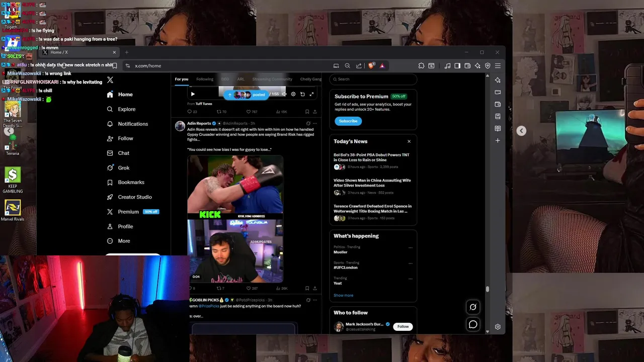Open Brave Wallet in toolbar
Screen dimensions: 644x362
pyautogui.click(x=467, y=65)
